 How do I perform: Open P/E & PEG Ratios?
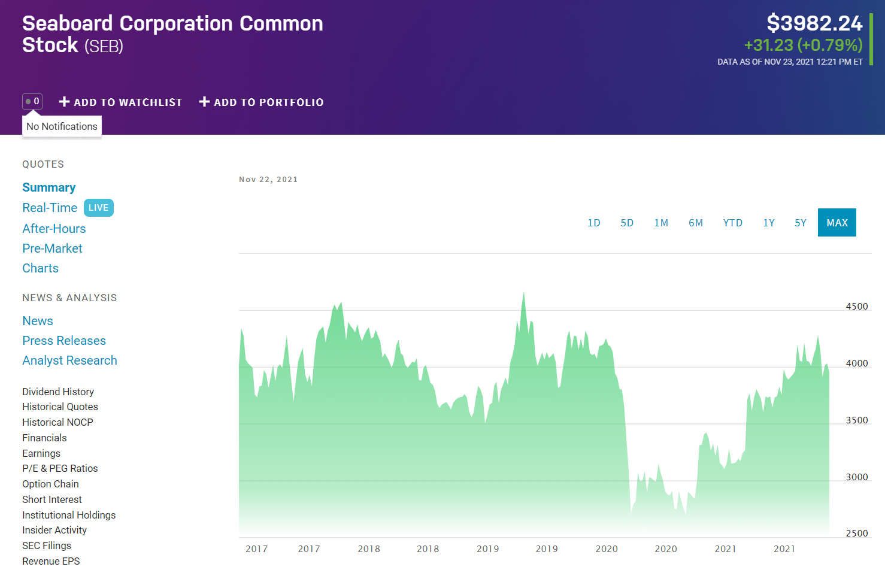(x=60, y=468)
